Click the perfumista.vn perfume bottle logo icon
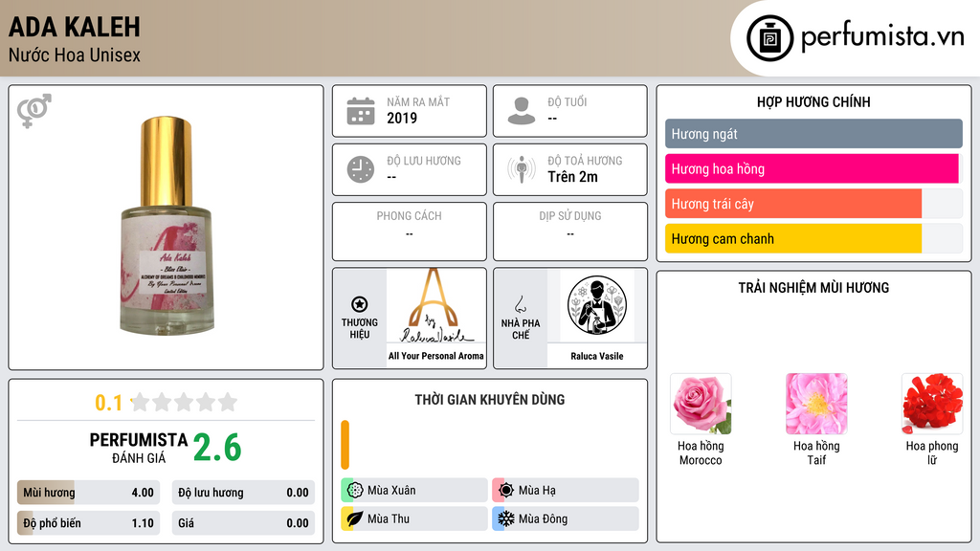The height and width of the screenshot is (551, 980). (x=769, y=38)
